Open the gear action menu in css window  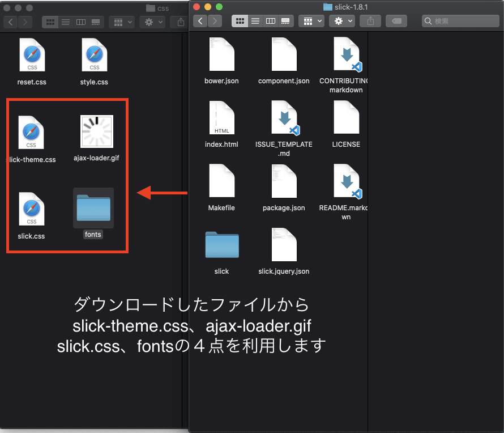pyautogui.click(x=152, y=22)
